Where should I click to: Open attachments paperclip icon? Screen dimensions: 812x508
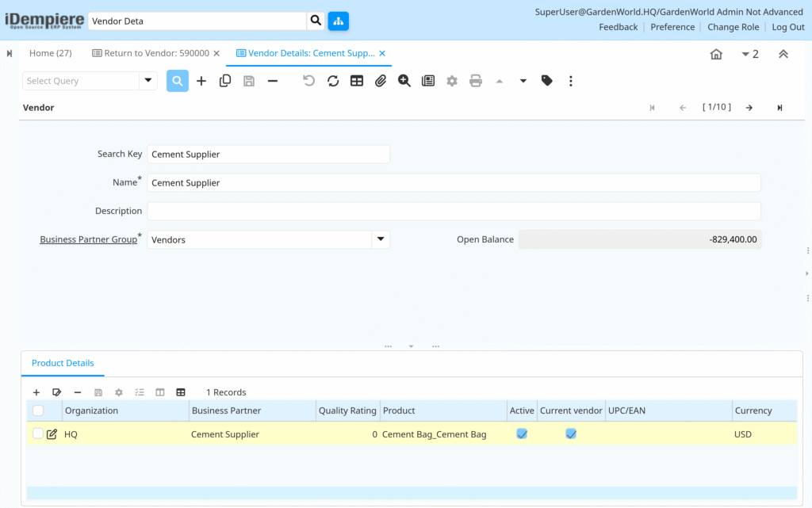381,81
